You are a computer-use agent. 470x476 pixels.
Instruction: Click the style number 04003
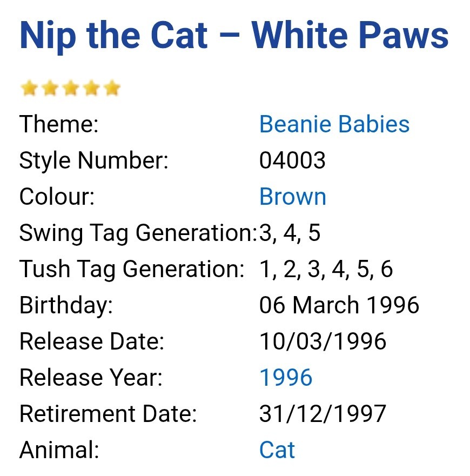(x=292, y=160)
